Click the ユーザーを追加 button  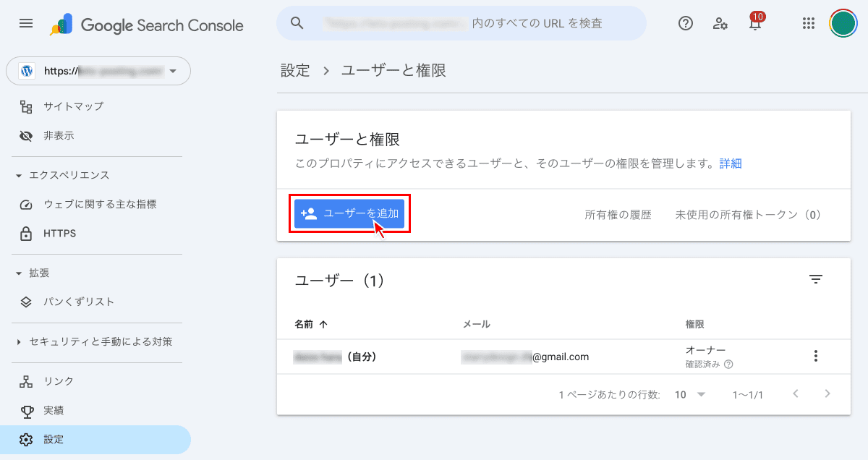(x=349, y=214)
